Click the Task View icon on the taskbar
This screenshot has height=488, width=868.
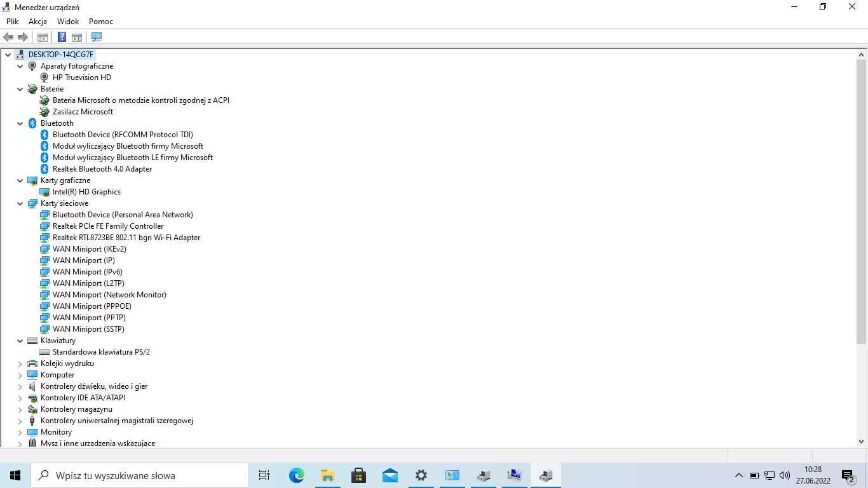[x=264, y=475]
